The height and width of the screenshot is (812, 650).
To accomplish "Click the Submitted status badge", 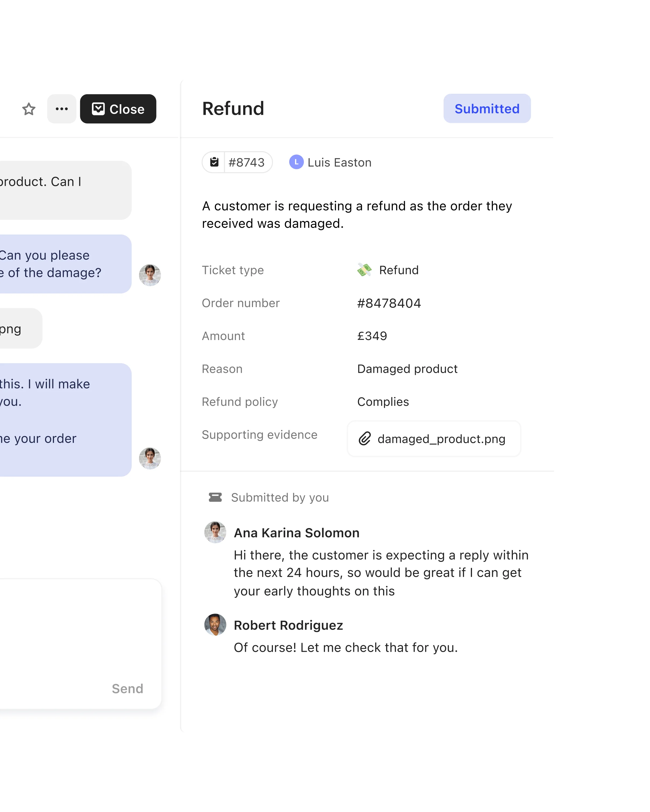I will click(x=487, y=109).
